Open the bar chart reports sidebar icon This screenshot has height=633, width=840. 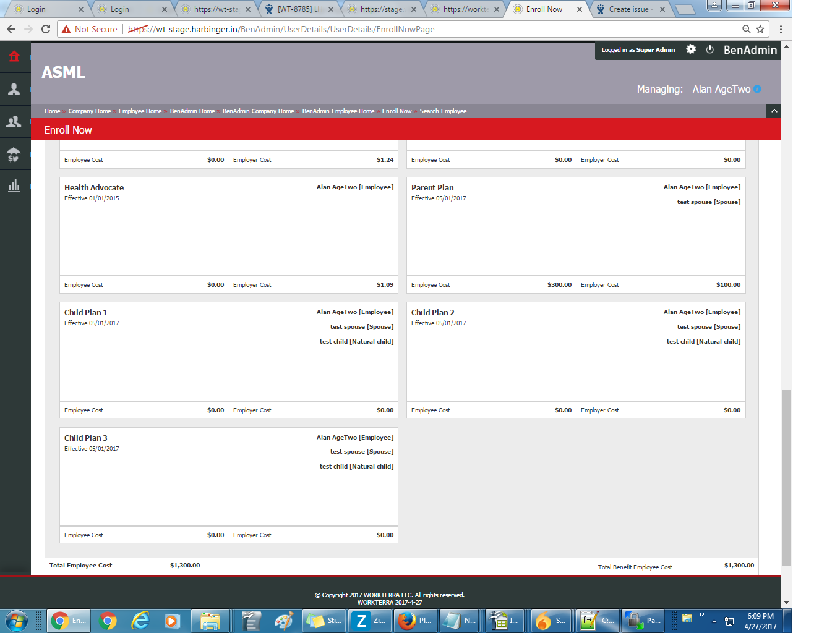14,186
